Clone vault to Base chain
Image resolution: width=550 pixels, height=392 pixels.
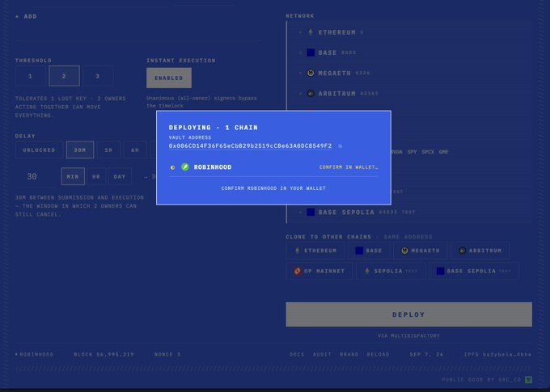point(369,251)
